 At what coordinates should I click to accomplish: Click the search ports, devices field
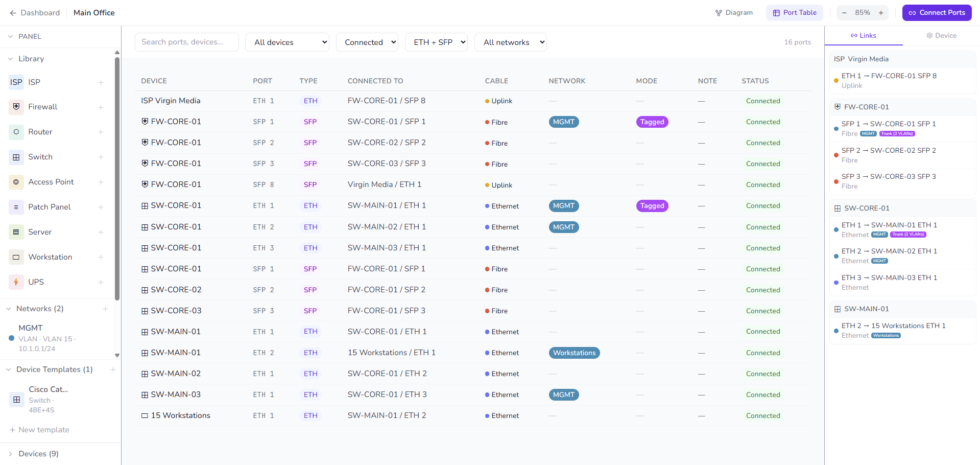coord(187,42)
